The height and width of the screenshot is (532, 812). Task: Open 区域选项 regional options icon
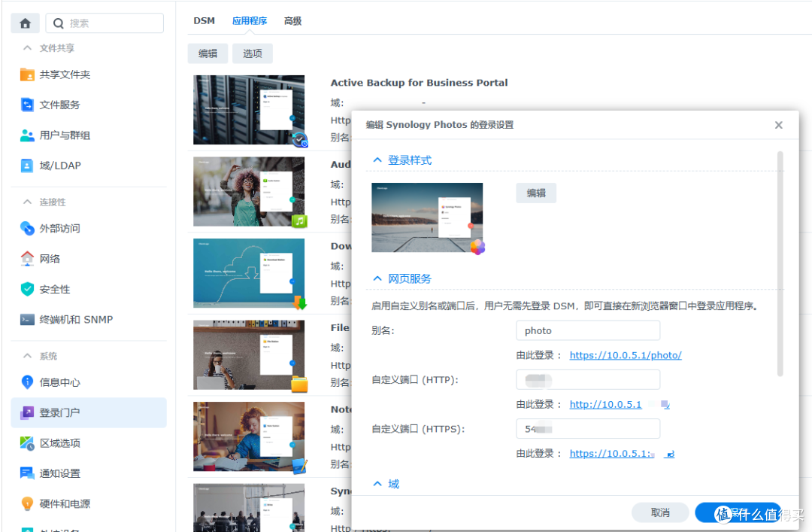click(27, 442)
